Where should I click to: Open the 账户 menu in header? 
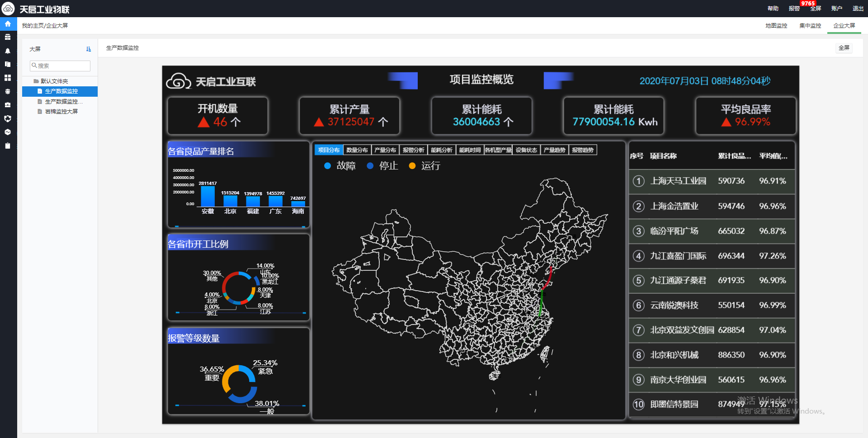pyautogui.click(x=836, y=9)
